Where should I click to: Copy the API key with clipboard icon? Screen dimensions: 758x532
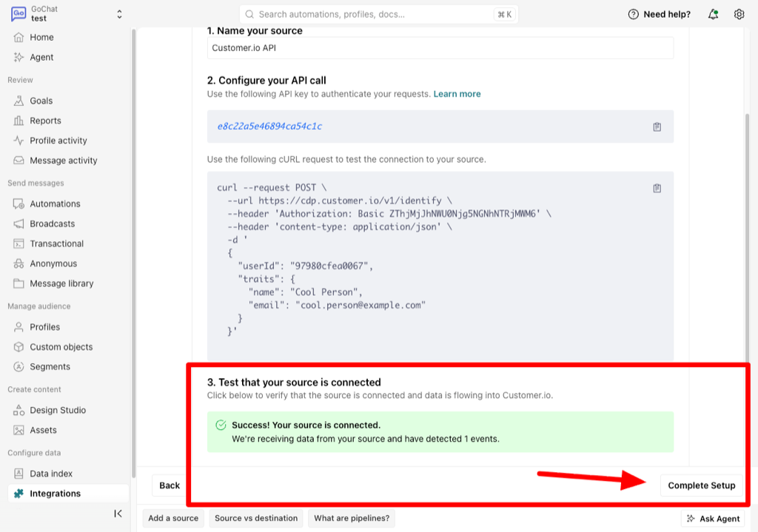point(657,127)
